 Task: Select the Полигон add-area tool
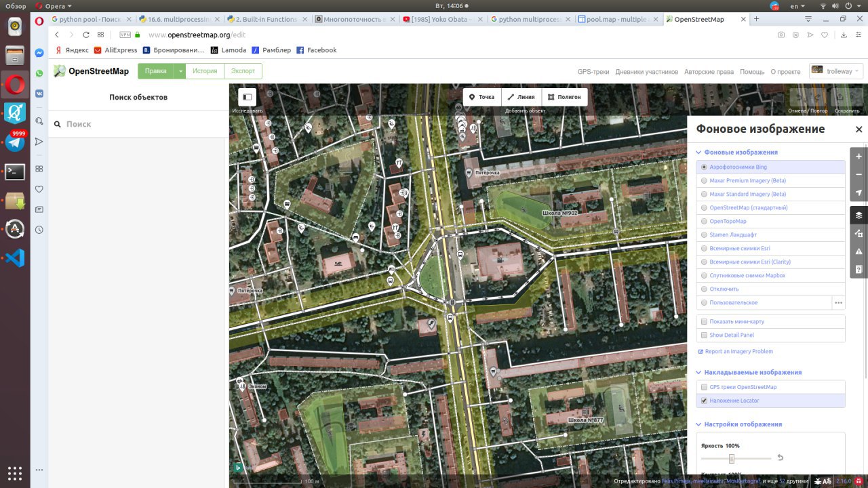564,97
